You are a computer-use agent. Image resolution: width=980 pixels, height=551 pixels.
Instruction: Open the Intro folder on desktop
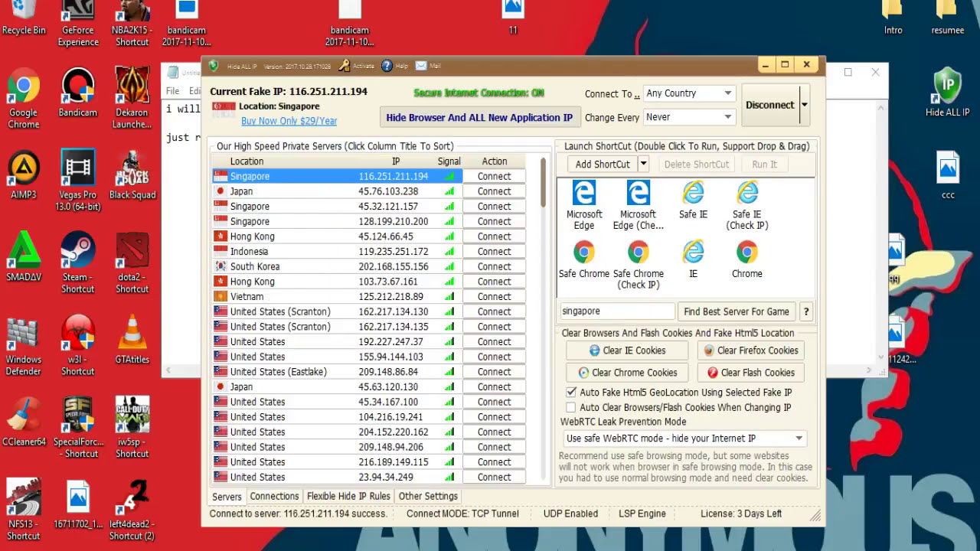[893, 18]
